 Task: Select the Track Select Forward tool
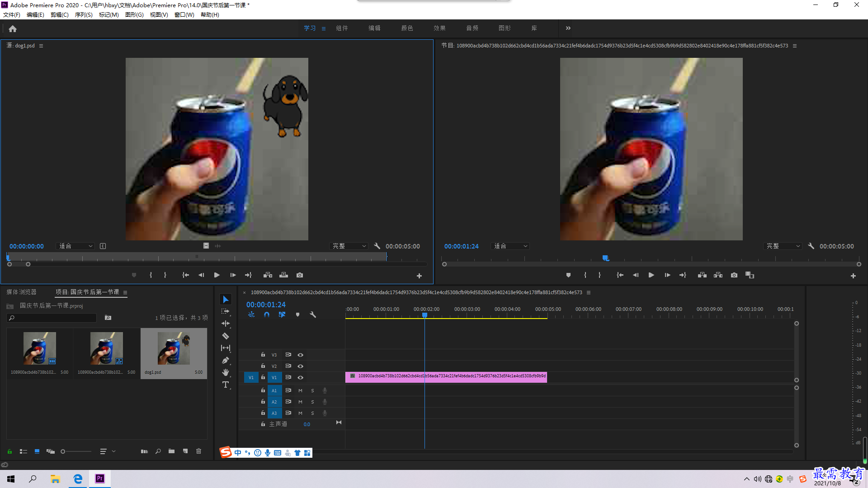[x=226, y=311]
